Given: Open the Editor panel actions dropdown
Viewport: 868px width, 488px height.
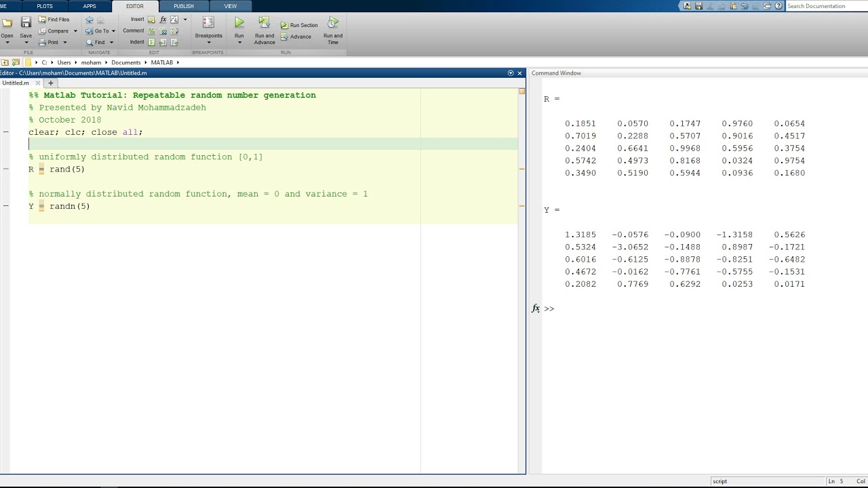Looking at the screenshot, I should coord(511,73).
